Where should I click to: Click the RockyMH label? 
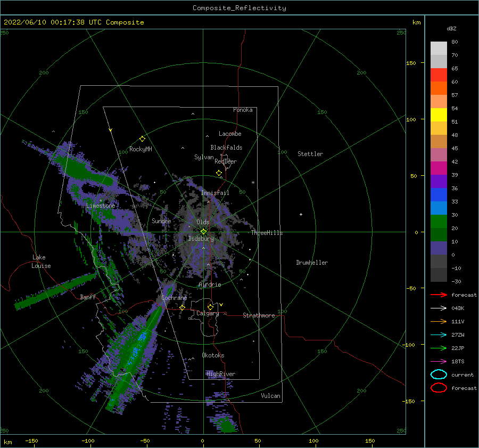(x=141, y=149)
